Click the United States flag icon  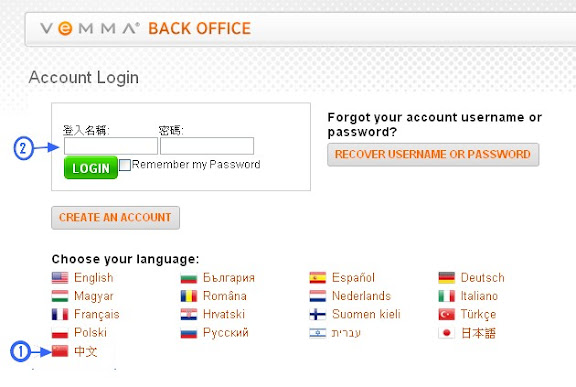(60, 278)
